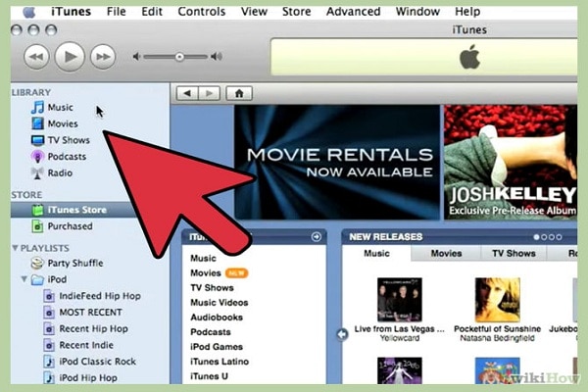This screenshot has height=392, width=588.
Task: Select third page dot in New Releases
Action: (551, 237)
